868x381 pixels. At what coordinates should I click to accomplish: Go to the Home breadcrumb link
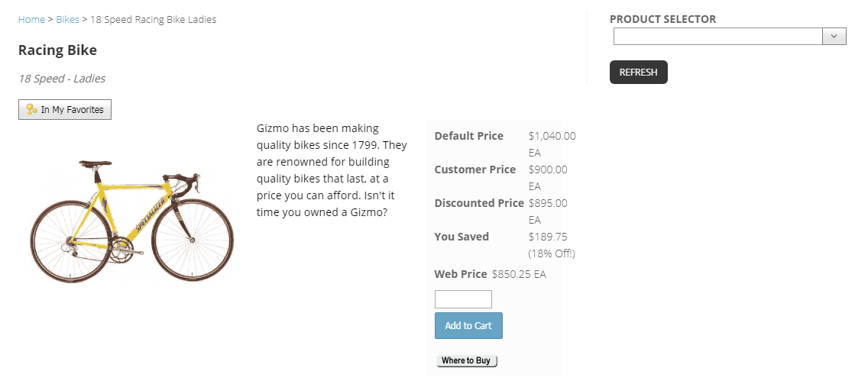point(31,20)
